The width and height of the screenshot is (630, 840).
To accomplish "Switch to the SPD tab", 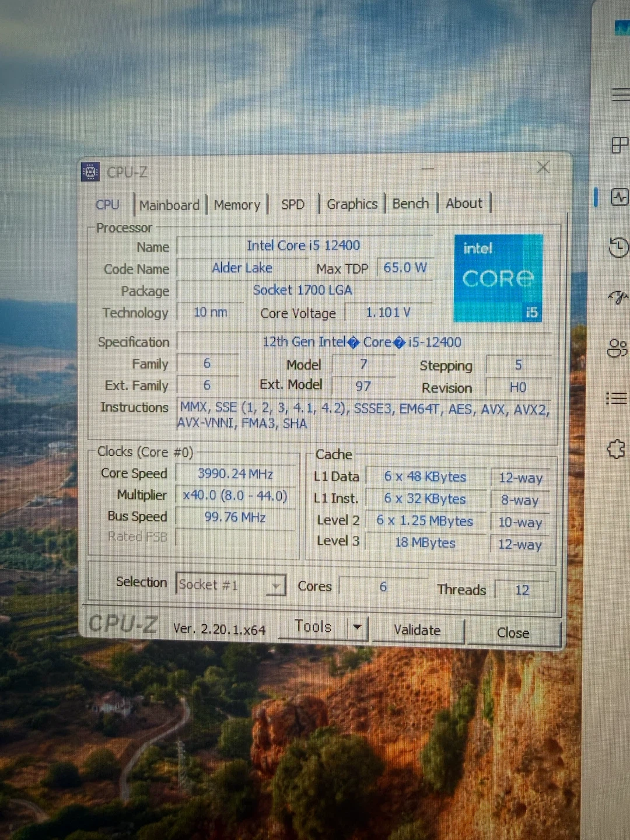I will [293, 205].
